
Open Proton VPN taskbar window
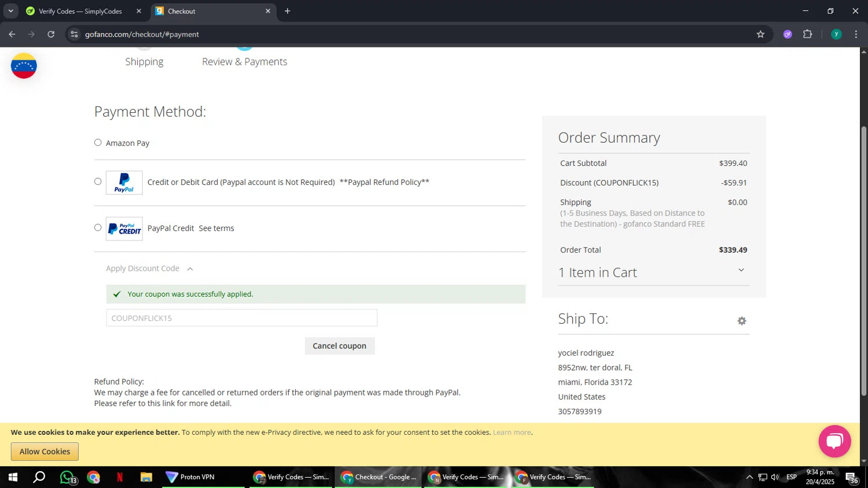204,477
